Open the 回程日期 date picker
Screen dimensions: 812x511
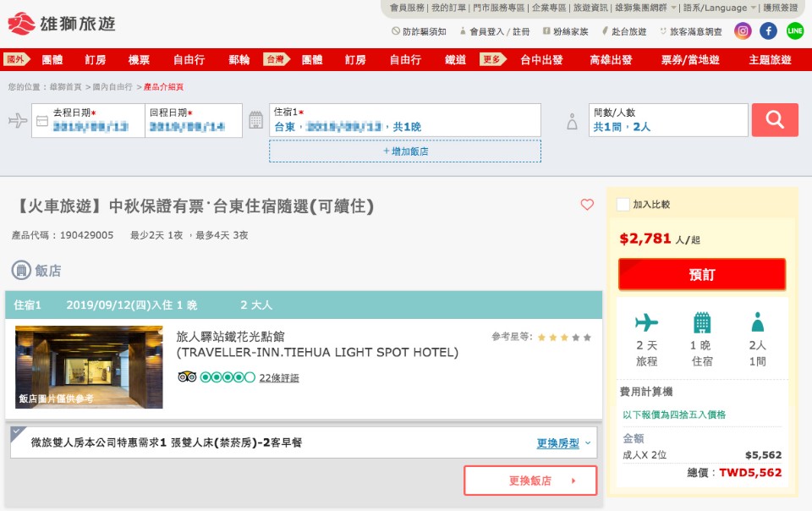click(194, 121)
